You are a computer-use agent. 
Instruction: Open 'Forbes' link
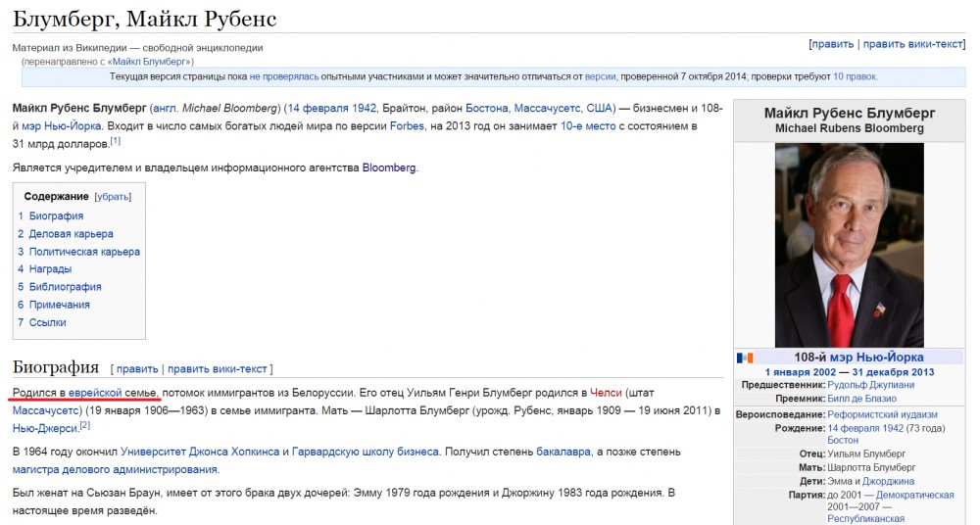coord(407,126)
